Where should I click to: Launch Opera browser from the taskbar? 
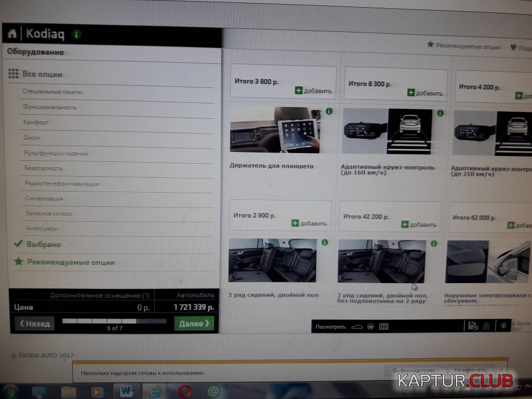184,391
